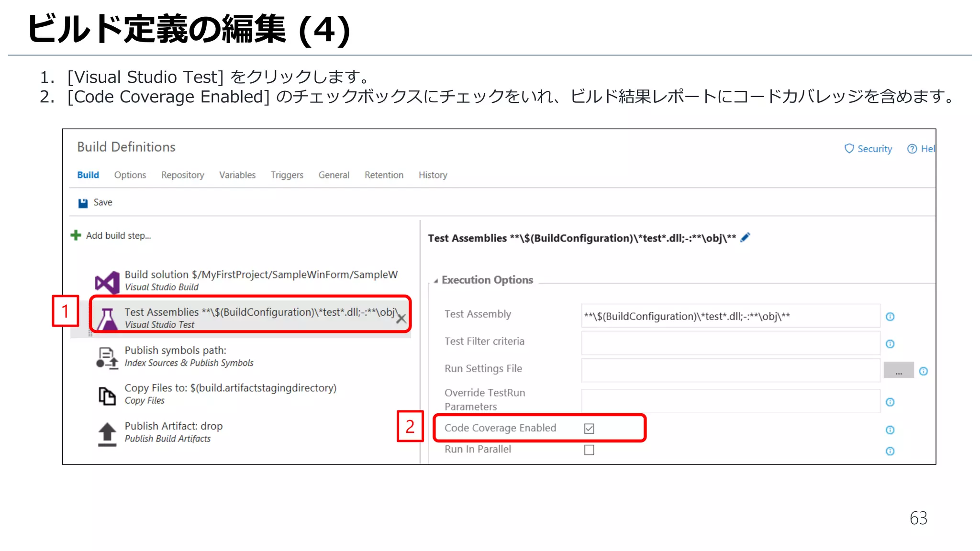Click the green plus Add build step icon
Viewport: 980px width, 551px height.
(76, 235)
